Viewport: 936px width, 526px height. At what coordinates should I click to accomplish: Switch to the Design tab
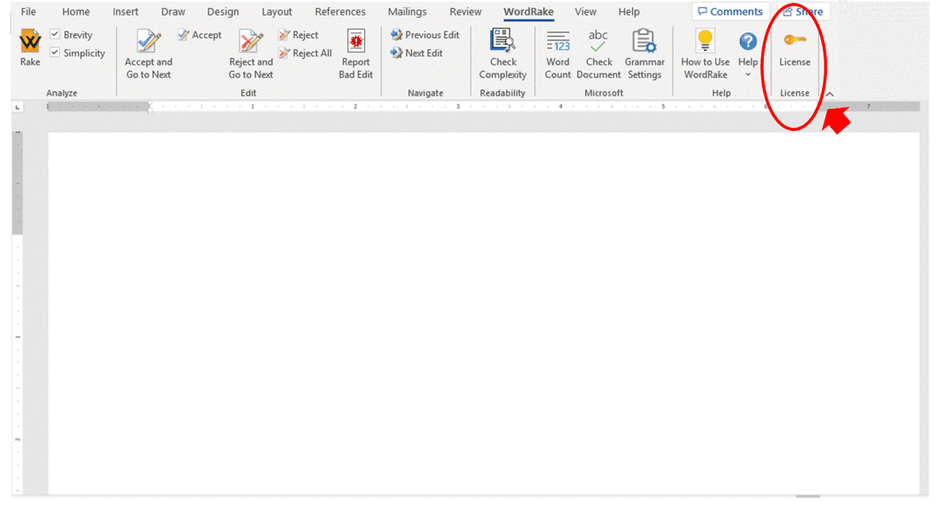tap(223, 11)
